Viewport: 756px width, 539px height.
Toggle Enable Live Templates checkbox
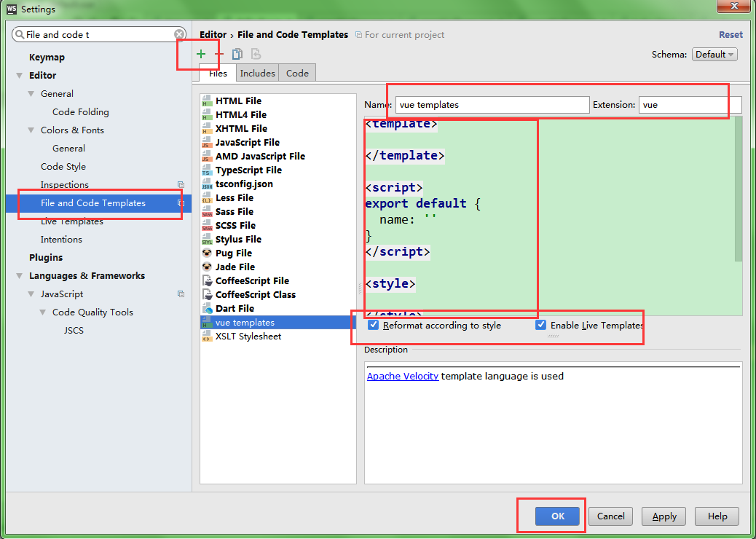click(541, 326)
